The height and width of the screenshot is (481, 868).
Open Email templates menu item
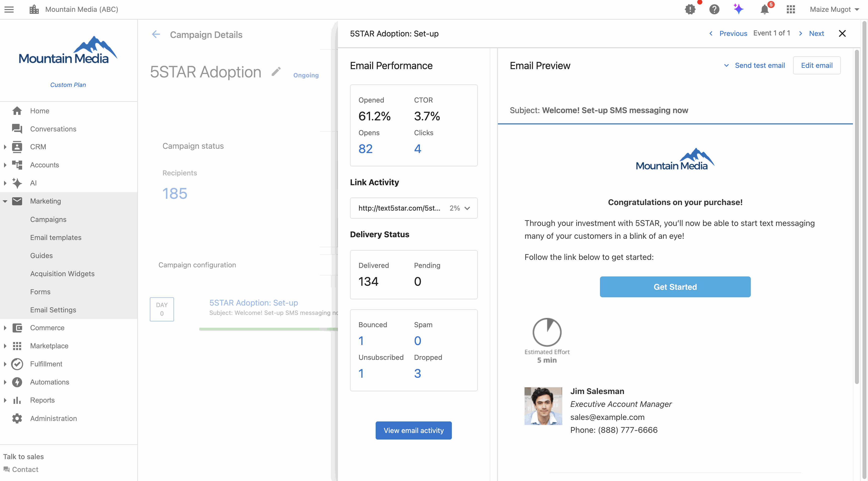pos(56,237)
